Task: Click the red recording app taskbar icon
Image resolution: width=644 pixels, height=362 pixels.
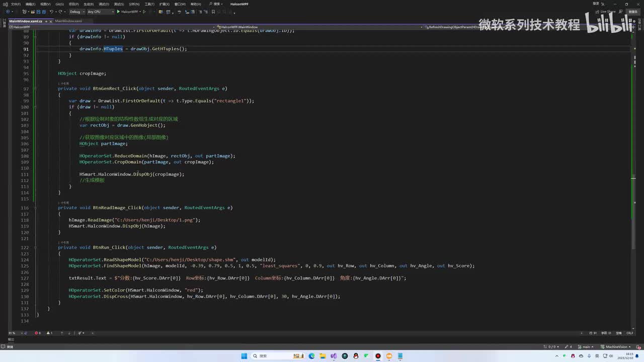Action: (x=378, y=356)
